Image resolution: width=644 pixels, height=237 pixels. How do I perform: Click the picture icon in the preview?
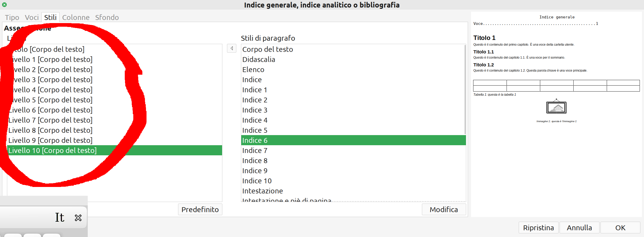556,107
